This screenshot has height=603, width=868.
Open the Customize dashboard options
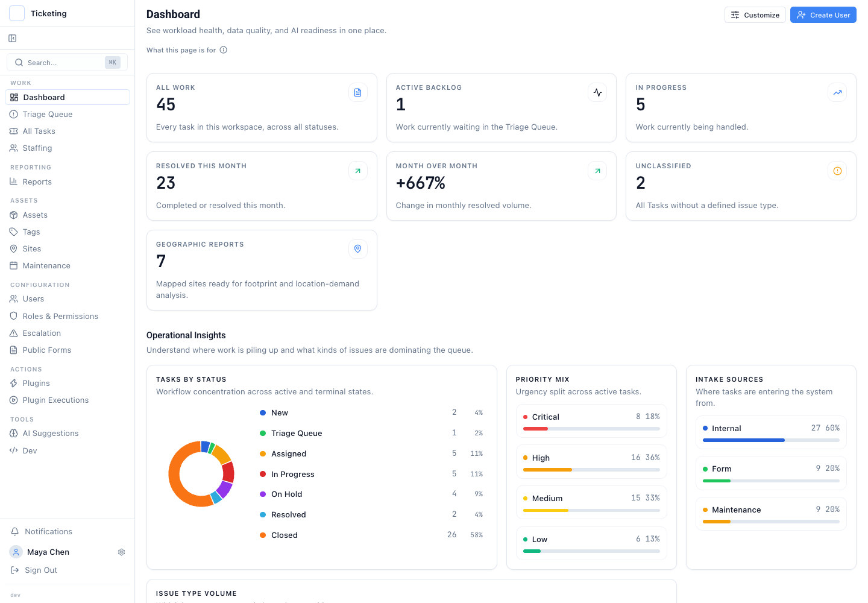(755, 15)
